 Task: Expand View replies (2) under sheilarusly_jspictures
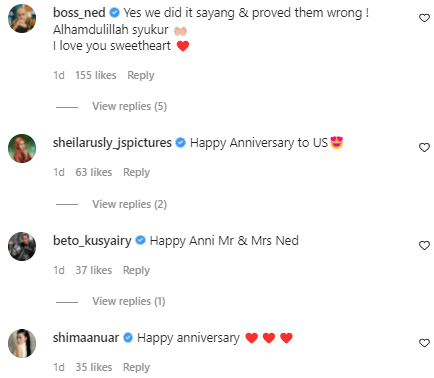[x=129, y=204]
